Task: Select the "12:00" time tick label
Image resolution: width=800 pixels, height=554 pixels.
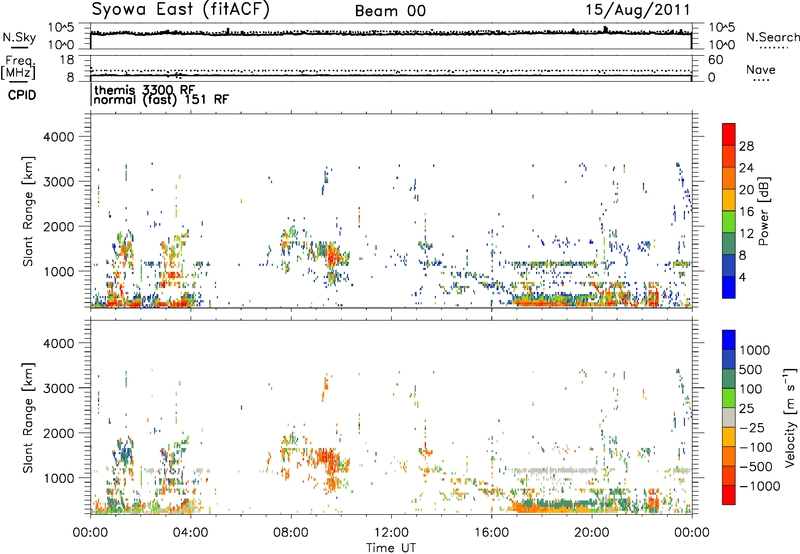Action: pos(391,533)
